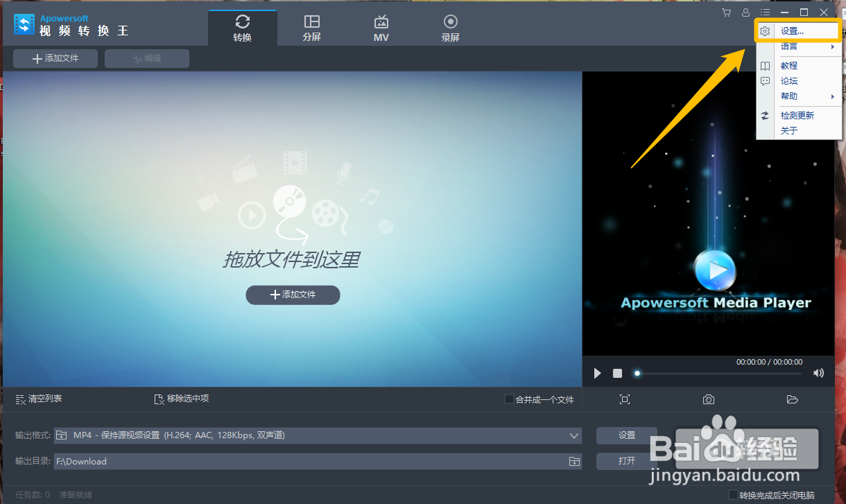
Task: Toggle the main menu list icon
Action: tap(765, 12)
